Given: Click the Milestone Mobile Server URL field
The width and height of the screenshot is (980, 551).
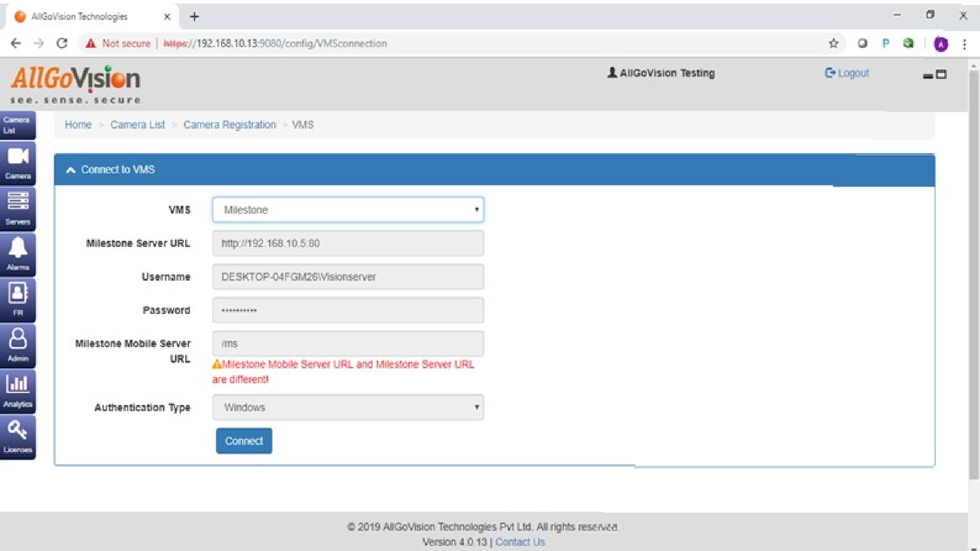Looking at the screenshot, I should click(x=348, y=344).
